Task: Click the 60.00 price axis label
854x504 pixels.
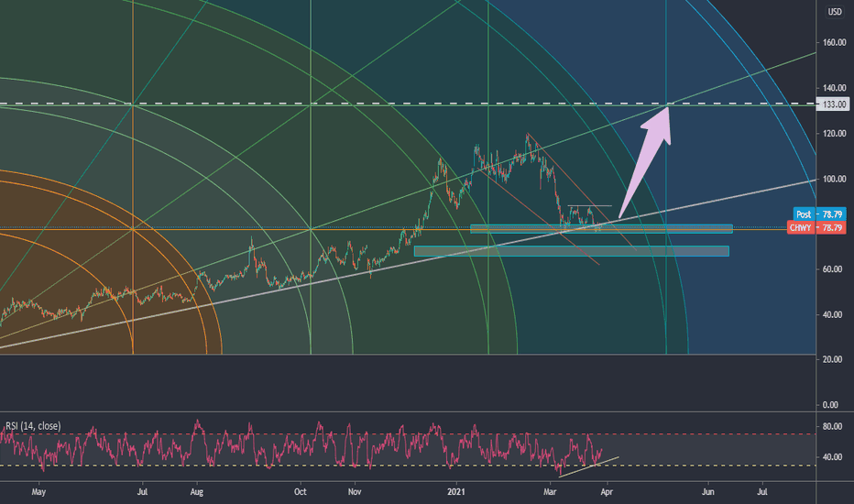Action: point(834,269)
